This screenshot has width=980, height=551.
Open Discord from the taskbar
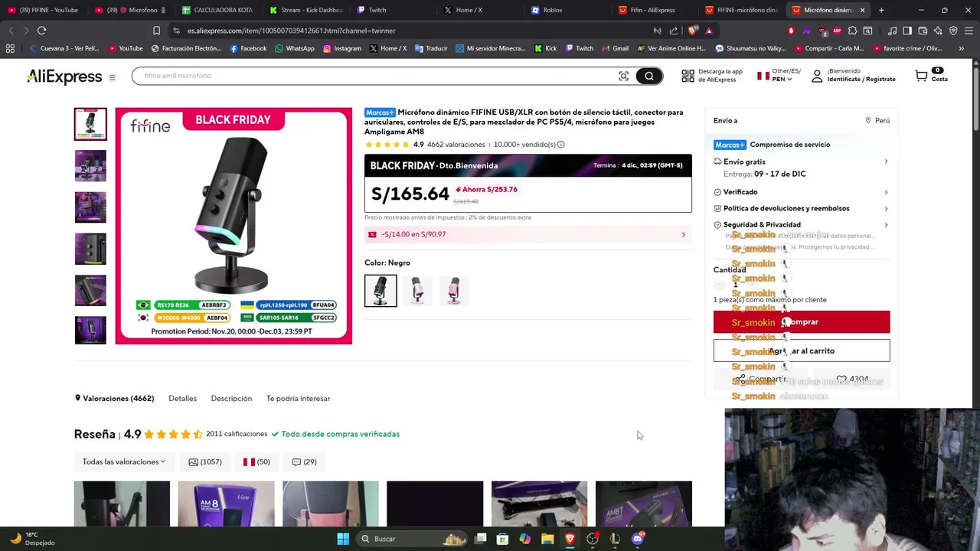[x=638, y=539]
